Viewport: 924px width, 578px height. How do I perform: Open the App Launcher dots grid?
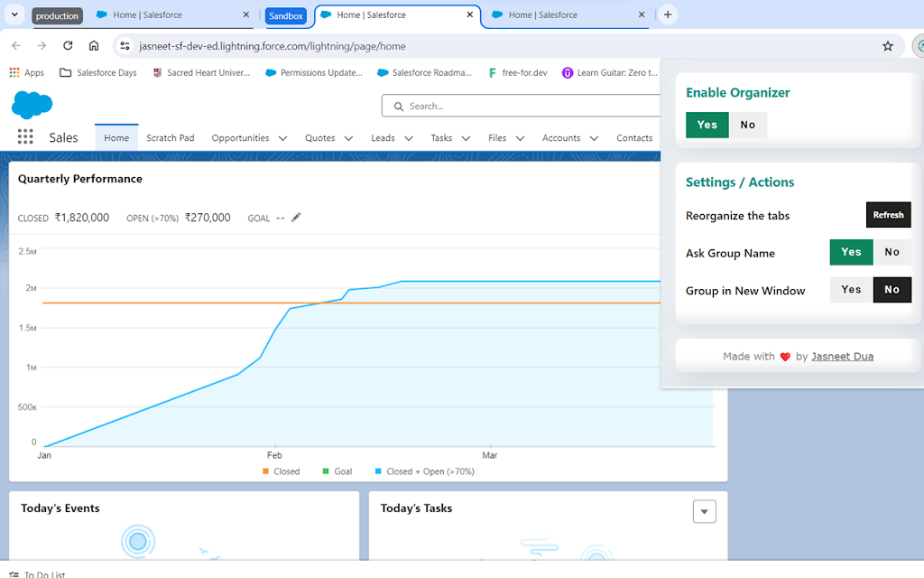tap(25, 137)
